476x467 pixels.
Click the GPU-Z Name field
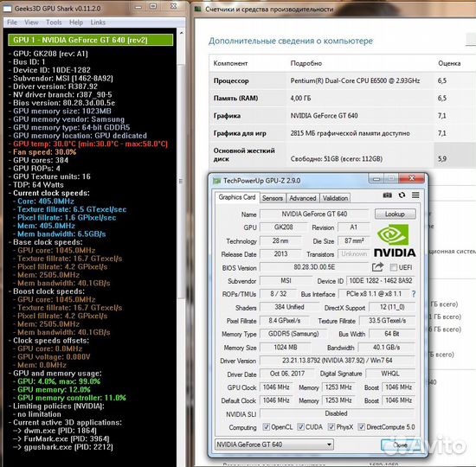coord(314,214)
